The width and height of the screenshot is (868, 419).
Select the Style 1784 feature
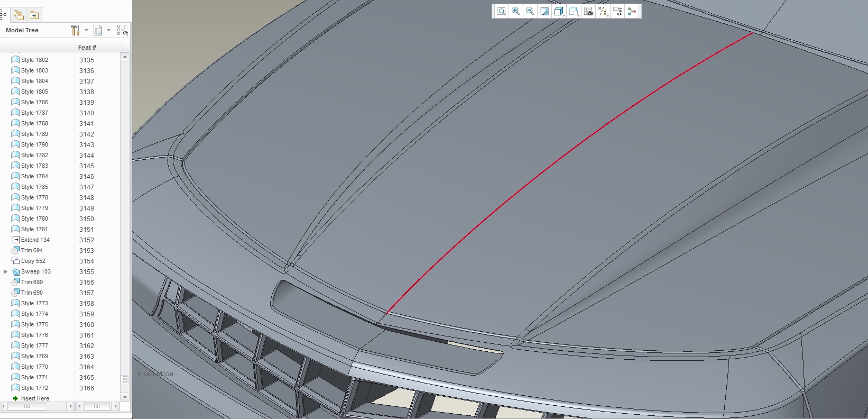34,176
